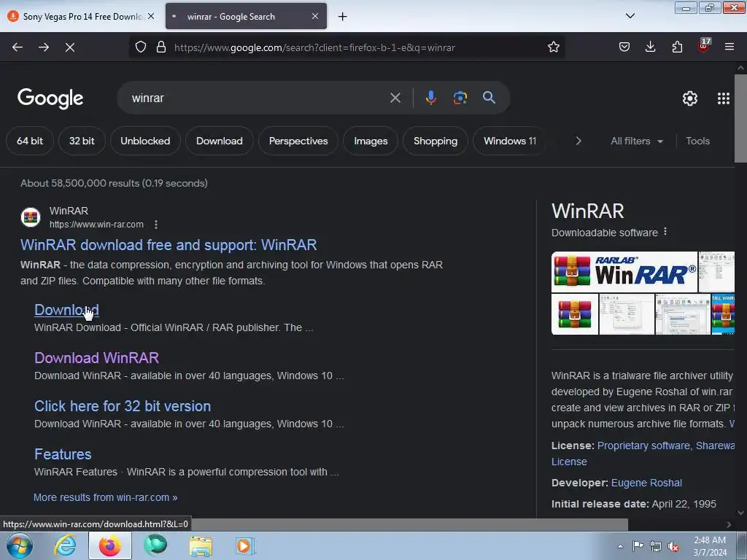The image size is (747, 560).
Task: Click the muted volume tray icon
Action: [673, 547]
